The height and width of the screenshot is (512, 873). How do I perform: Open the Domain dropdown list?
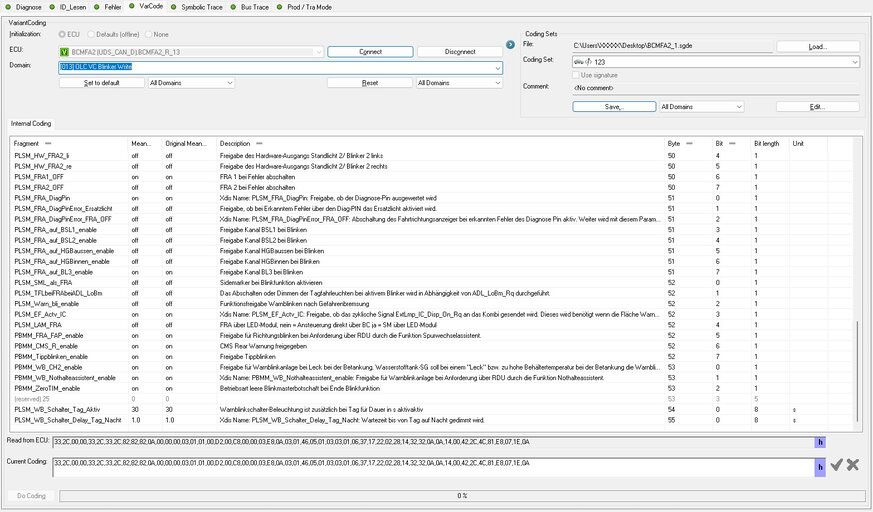pyautogui.click(x=496, y=68)
